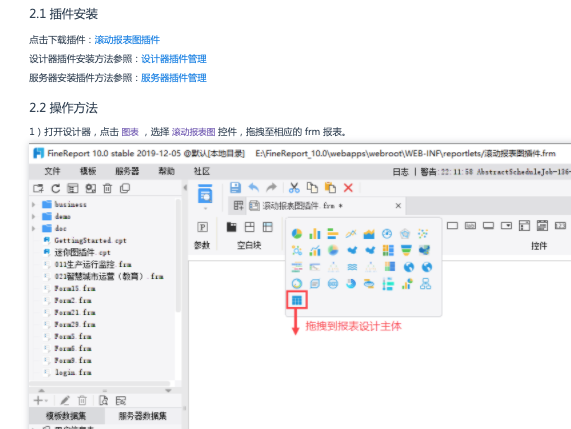Click the parameter P icon above 参数
Screen dimensions: 571x429
pyautogui.click(x=202, y=227)
